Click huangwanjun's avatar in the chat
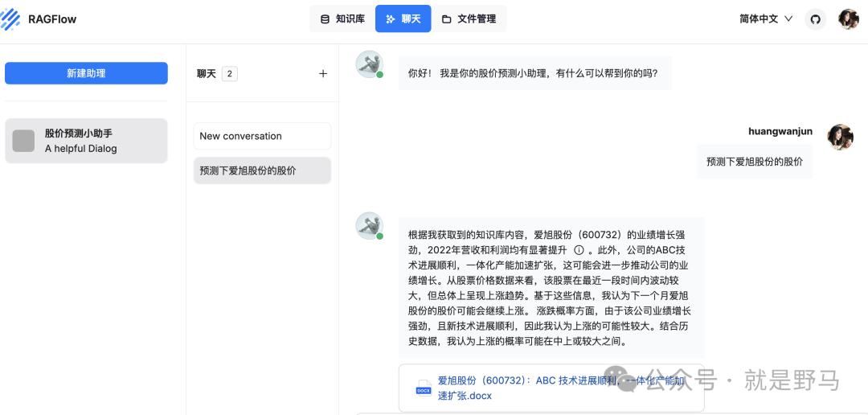Image resolution: width=868 pixels, height=415 pixels. click(840, 138)
